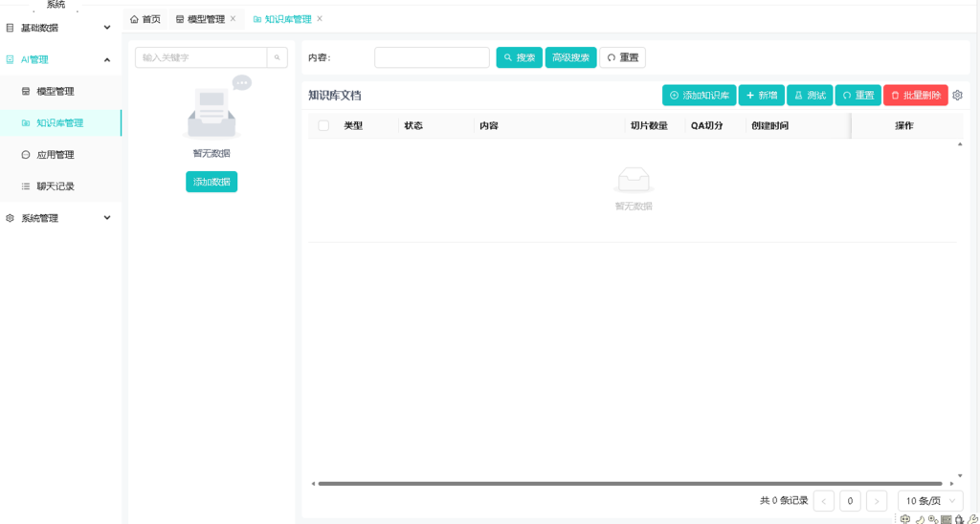Screen dimensions: 980x524
Task: Click the IME 中 language indicator
Action: (x=905, y=519)
